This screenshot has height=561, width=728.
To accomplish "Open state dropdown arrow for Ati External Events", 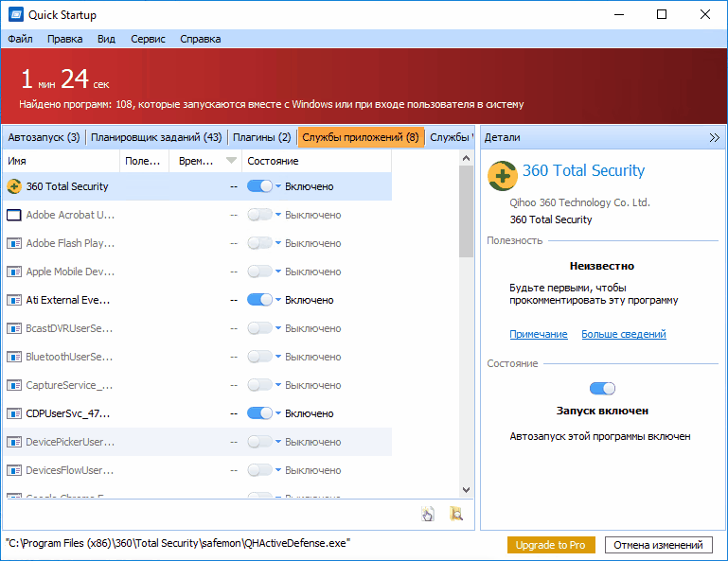I will pos(278,300).
